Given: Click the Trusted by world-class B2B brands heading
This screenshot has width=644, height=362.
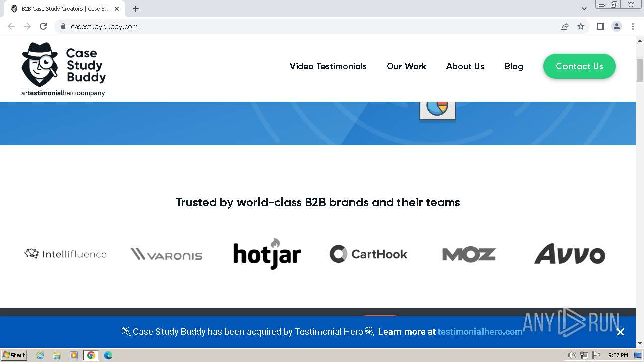Looking at the screenshot, I should [x=318, y=202].
